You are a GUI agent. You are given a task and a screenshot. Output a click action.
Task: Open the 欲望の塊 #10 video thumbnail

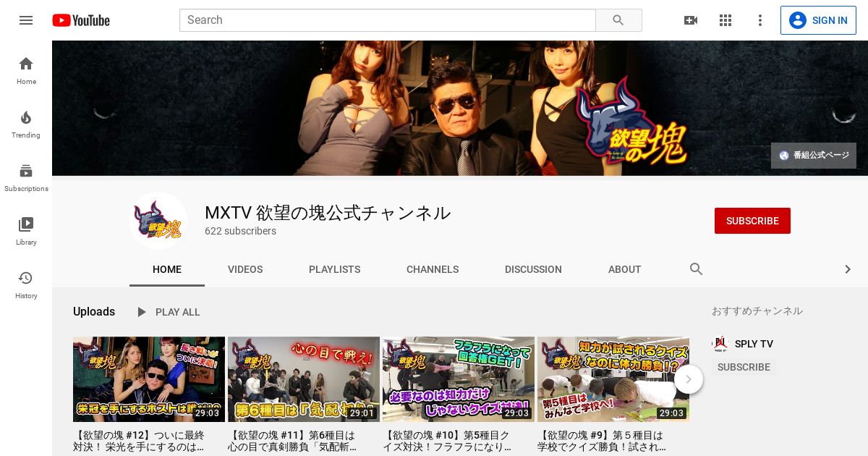[x=459, y=379]
